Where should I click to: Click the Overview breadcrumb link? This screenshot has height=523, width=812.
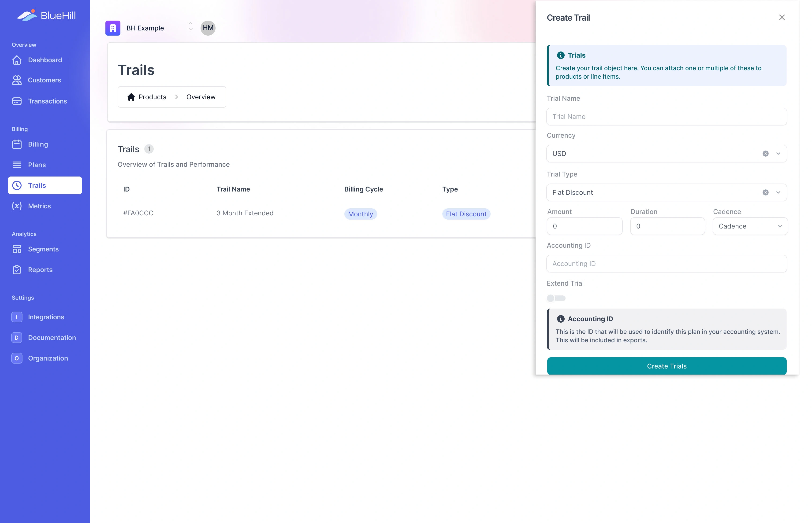201,97
